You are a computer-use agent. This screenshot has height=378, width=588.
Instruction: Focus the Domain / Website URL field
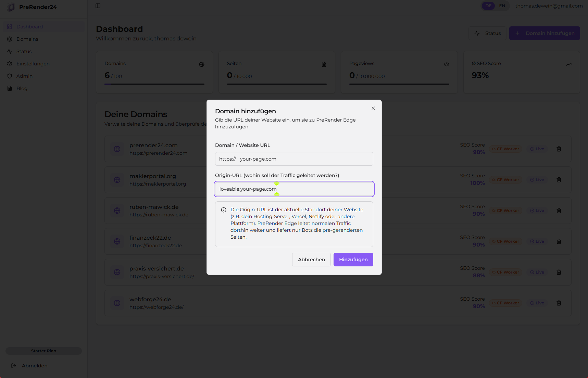pos(294,159)
